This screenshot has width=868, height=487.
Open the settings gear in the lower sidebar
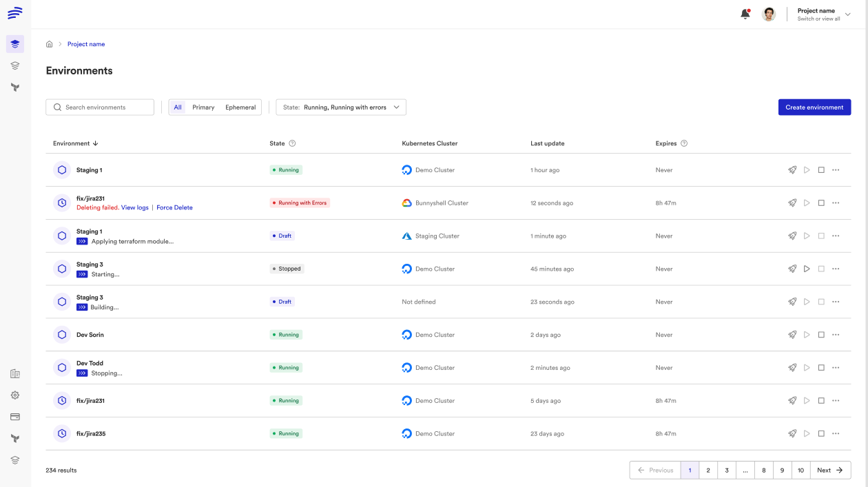14,395
